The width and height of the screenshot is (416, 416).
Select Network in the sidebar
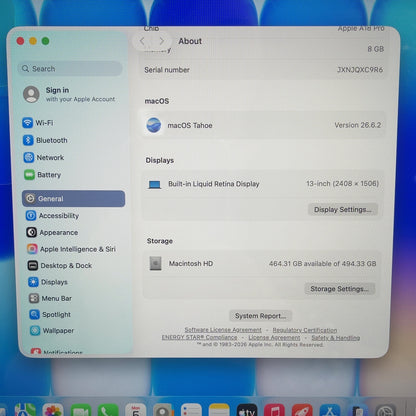tap(44, 157)
